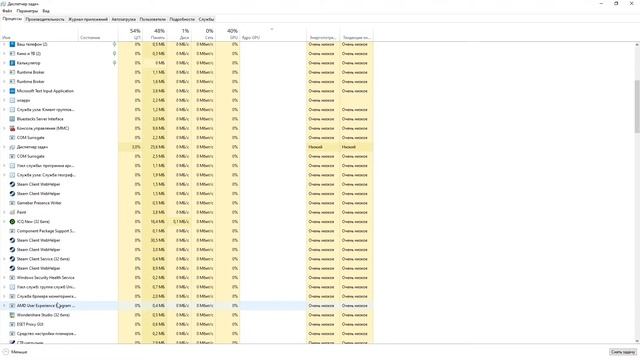Click the Снять задачу button
The height and width of the screenshot is (360, 640).
[x=623, y=352]
